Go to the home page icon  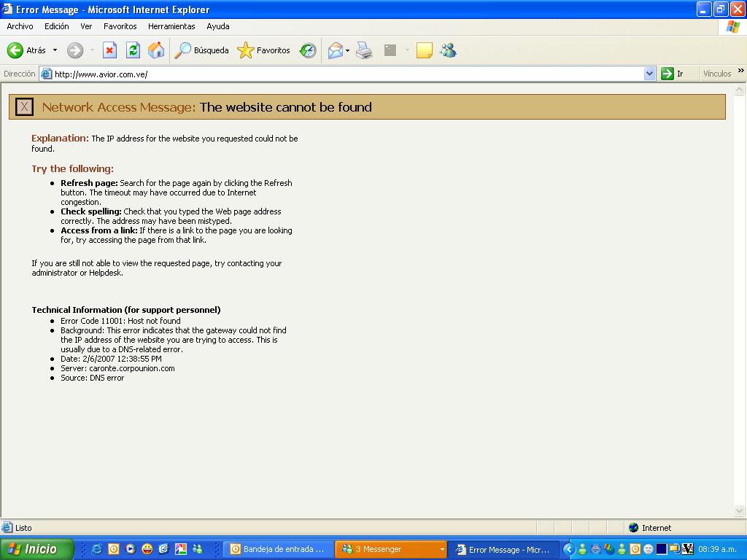[156, 50]
